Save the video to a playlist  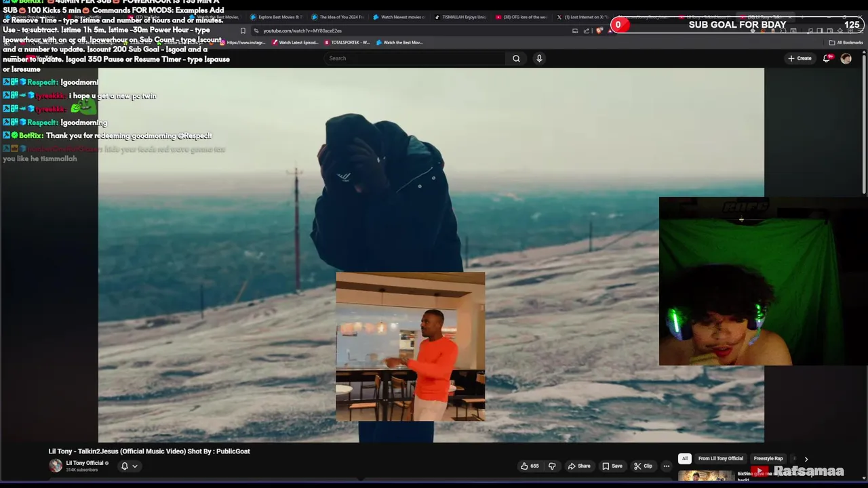click(612, 466)
